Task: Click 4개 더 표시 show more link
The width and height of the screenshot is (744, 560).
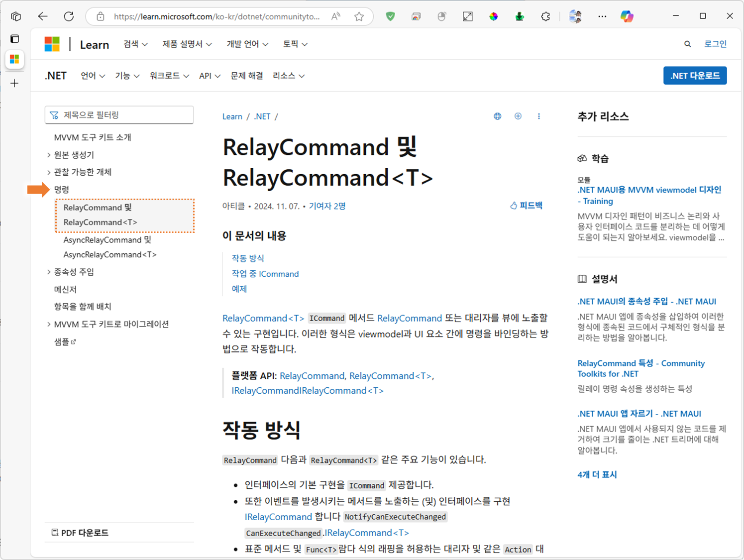Action: click(597, 475)
